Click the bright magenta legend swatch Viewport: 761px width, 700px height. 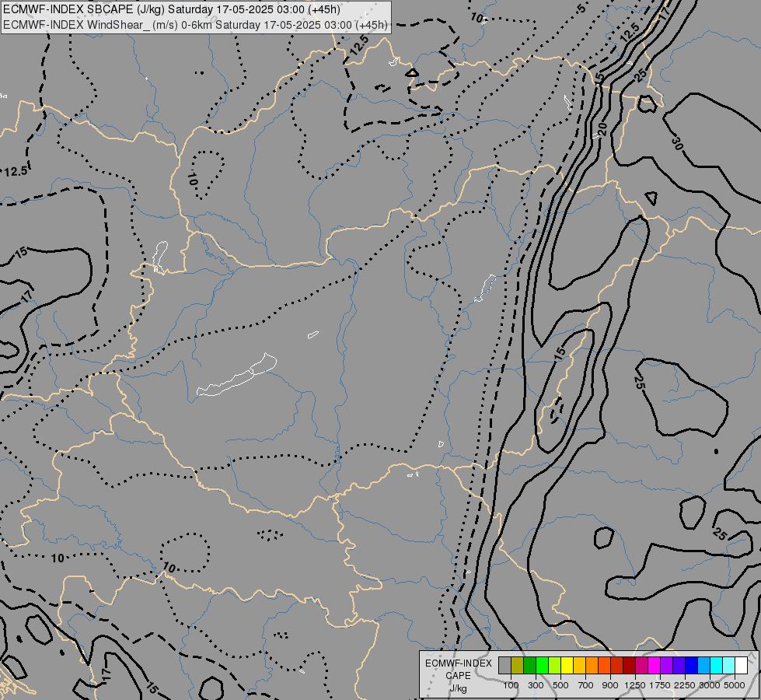[x=655, y=665]
